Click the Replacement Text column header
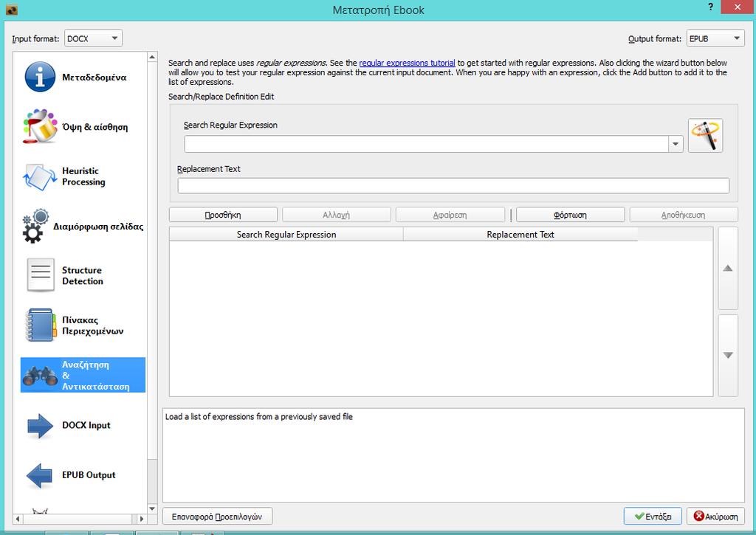 pos(520,234)
